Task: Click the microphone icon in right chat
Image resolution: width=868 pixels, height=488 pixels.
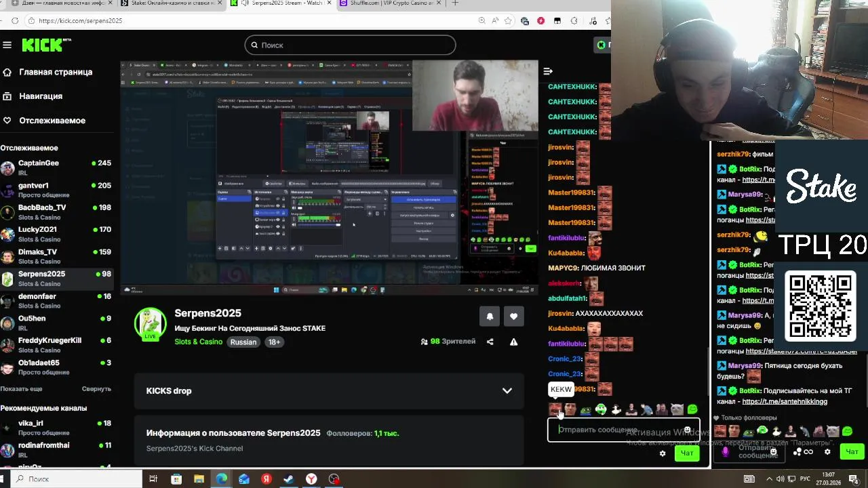Action: (x=726, y=451)
